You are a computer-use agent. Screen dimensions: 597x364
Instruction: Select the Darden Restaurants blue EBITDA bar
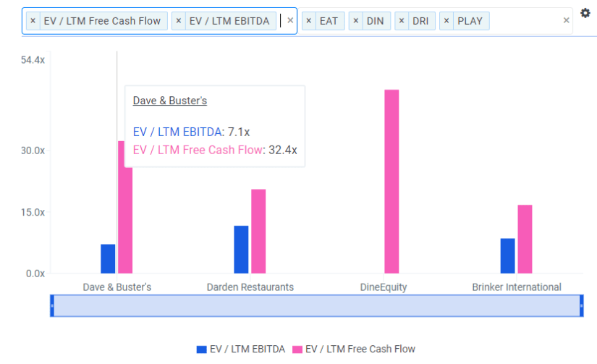pyautogui.click(x=241, y=250)
